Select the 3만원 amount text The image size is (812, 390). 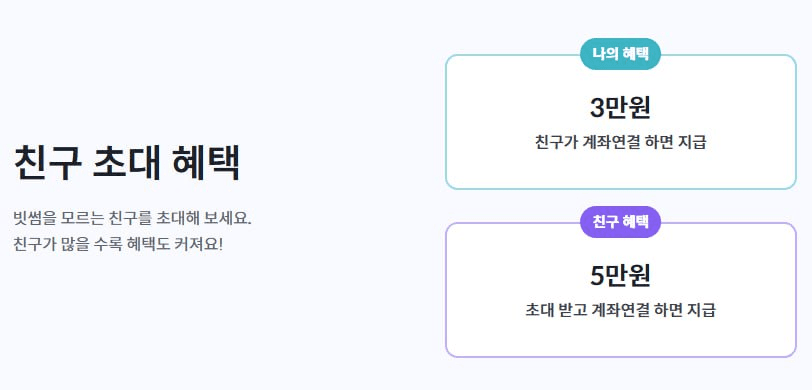620,108
